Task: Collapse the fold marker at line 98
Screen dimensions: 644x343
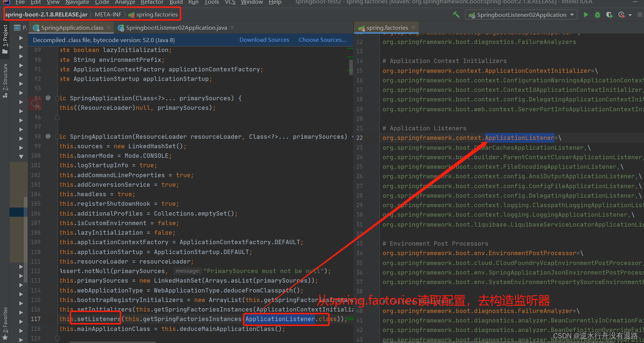Action: (x=57, y=137)
